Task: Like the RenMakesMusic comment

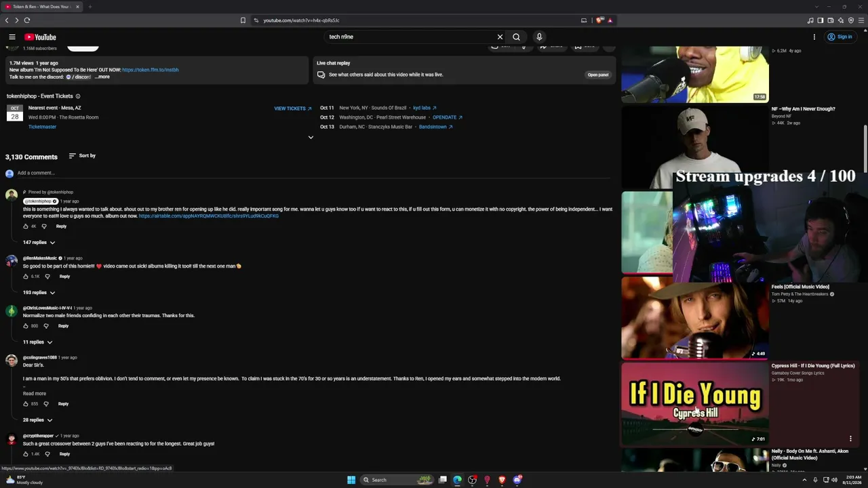Action: coord(26,277)
